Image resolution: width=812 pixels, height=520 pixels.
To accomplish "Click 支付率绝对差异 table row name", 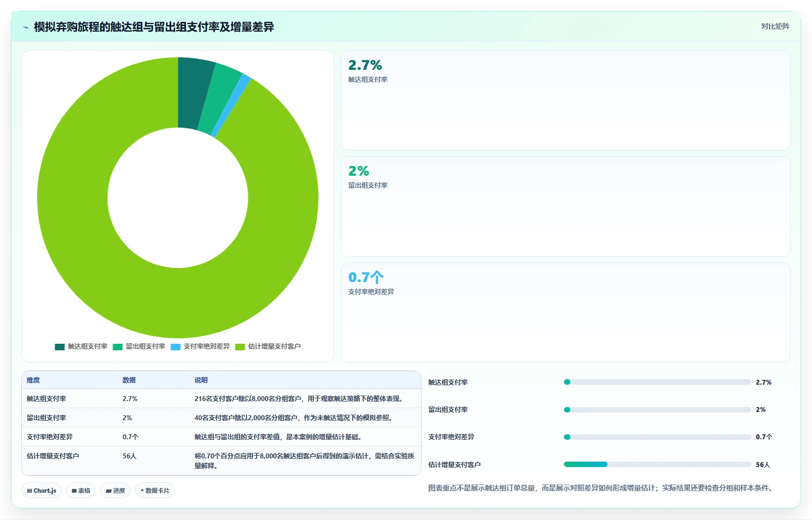I will [50, 437].
